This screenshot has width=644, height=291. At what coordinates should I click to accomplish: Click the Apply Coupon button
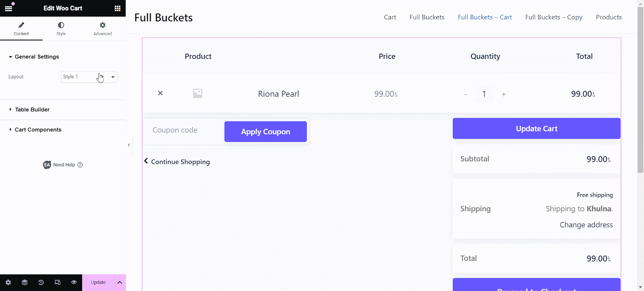click(x=265, y=131)
